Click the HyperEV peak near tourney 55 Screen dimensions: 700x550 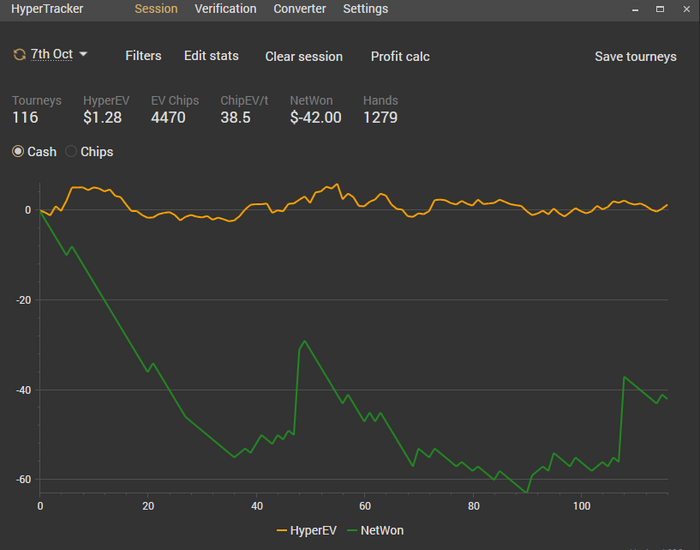pos(337,184)
